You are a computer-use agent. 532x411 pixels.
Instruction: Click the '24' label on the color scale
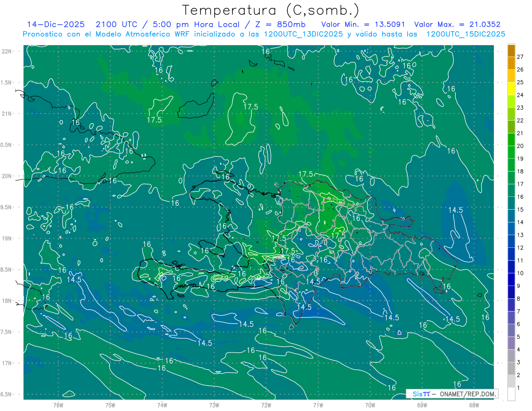pos(520,95)
